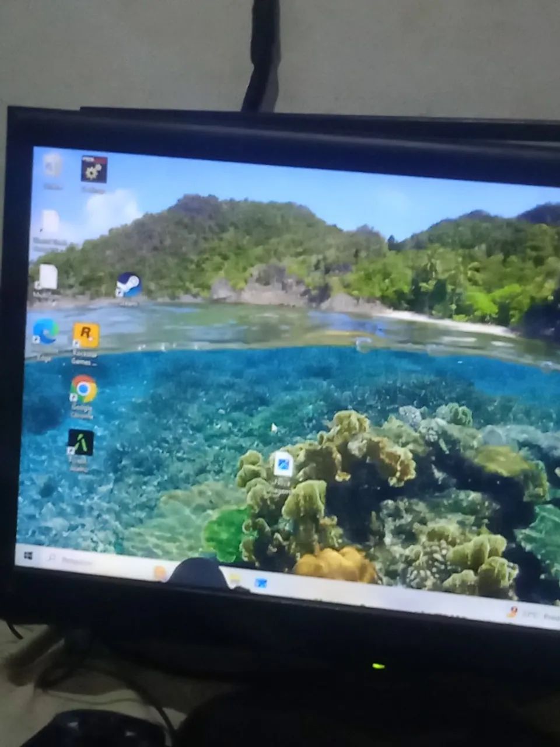
Task: Select the white shortcut file icon above Edge
Action: click(x=47, y=277)
